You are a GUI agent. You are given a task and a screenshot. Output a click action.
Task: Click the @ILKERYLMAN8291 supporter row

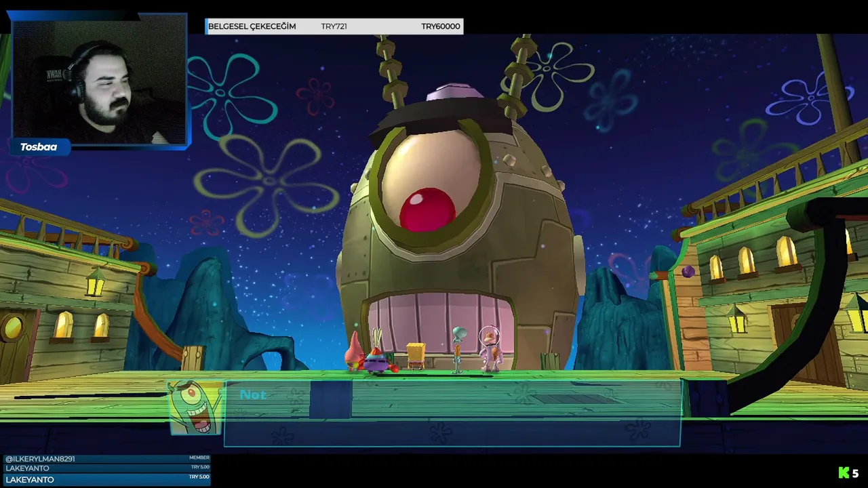[107, 459]
